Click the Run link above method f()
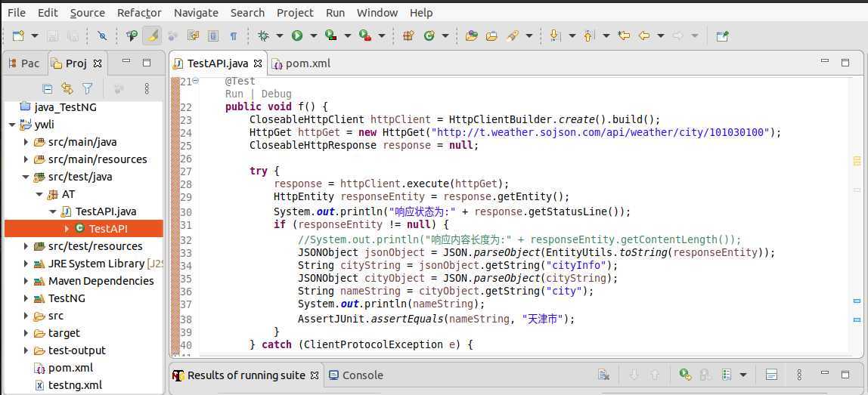Image resolution: width=868 pixels, height=395 pixels. [234, 94]
